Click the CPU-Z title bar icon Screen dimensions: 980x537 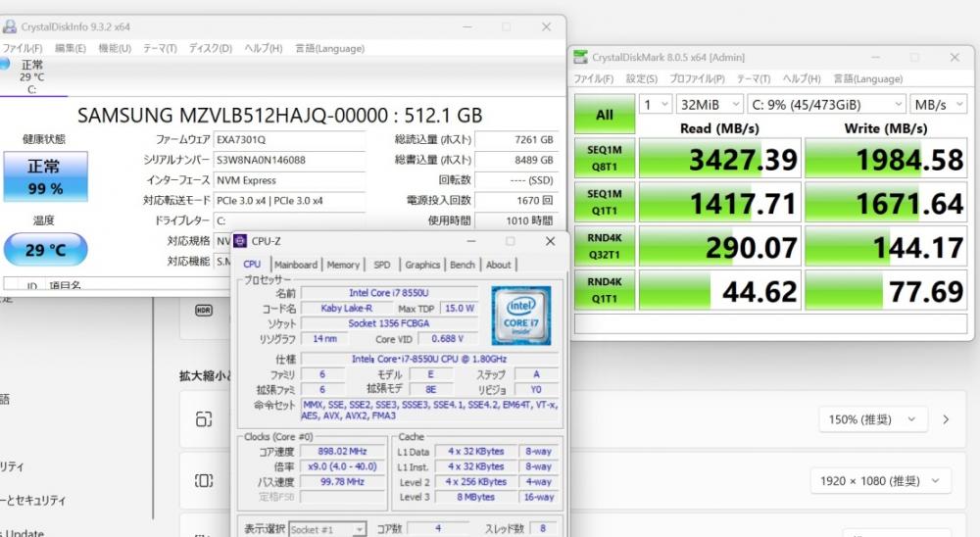pyautogui.click(x=240, y=241)
